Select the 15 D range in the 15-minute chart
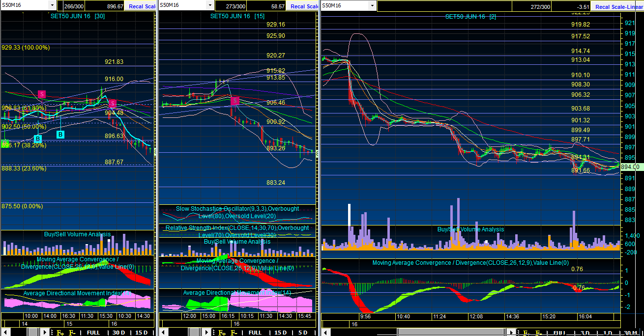The width and height of the screenshot is (644, 336). click(281, 333)
